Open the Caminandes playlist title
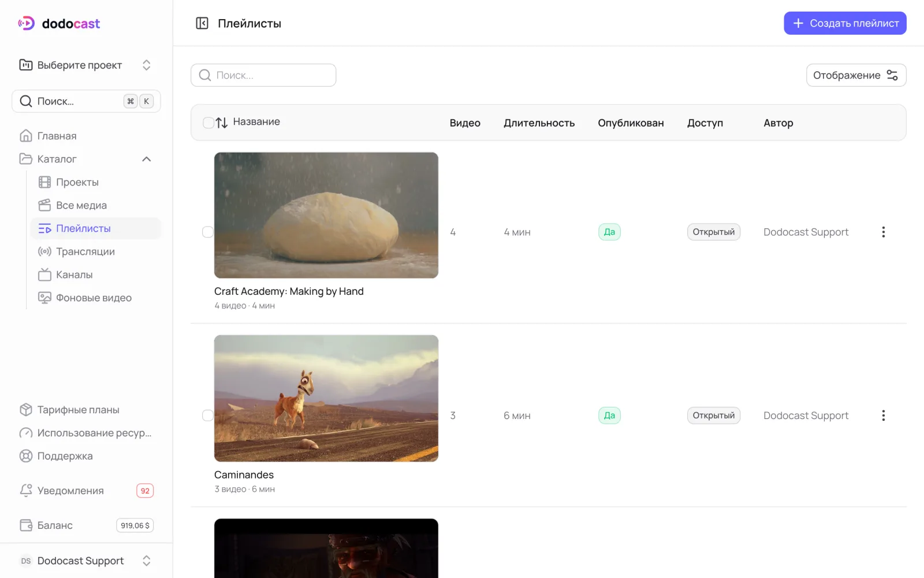 coord(244,475)
